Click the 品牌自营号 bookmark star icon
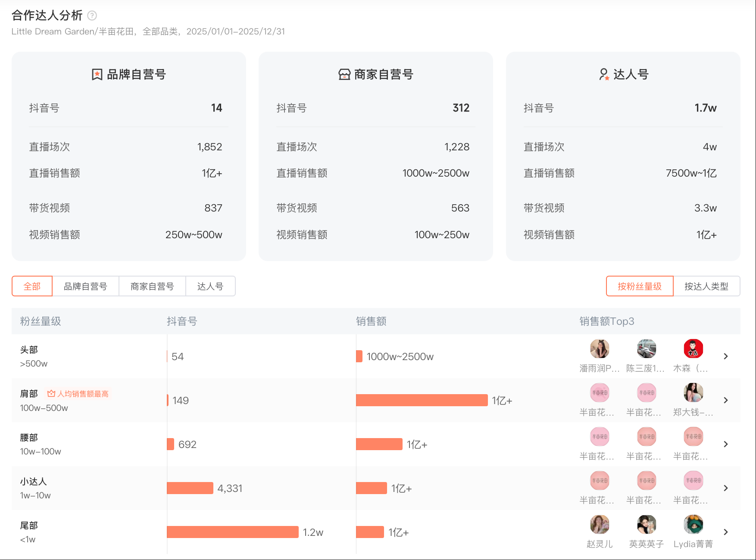Screen dimensions: 756x560 pyautogui.click(x=97, y=75)
